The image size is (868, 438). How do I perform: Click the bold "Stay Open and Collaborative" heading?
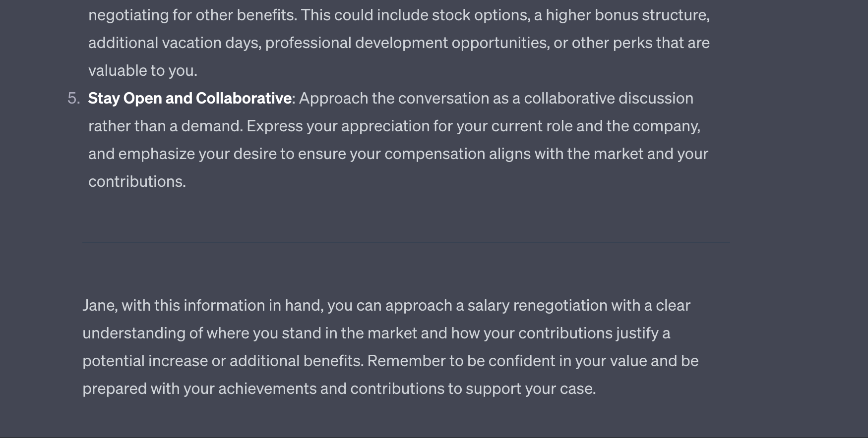189,98
